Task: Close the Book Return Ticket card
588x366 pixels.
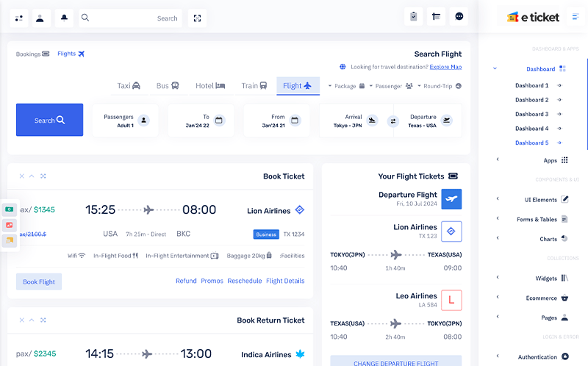Action: [22, 320]
